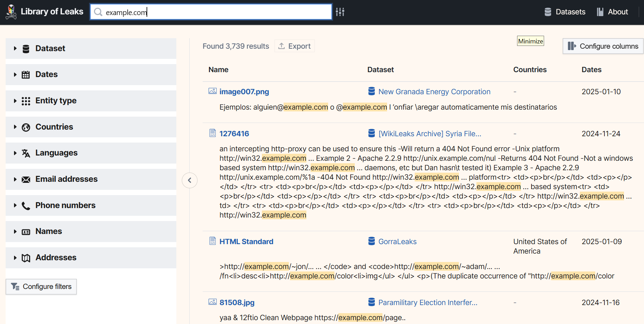644x324 pixels.
Task: Open advanced search sliders icon
Action: pyautogui.click(x=340, y=12)
